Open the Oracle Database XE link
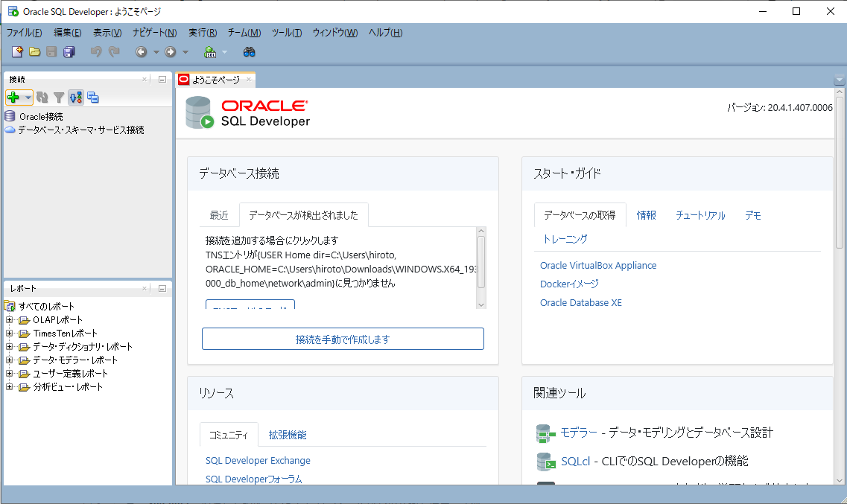The image size is (847, 504). pyautogui.click(x=580, y=303)
